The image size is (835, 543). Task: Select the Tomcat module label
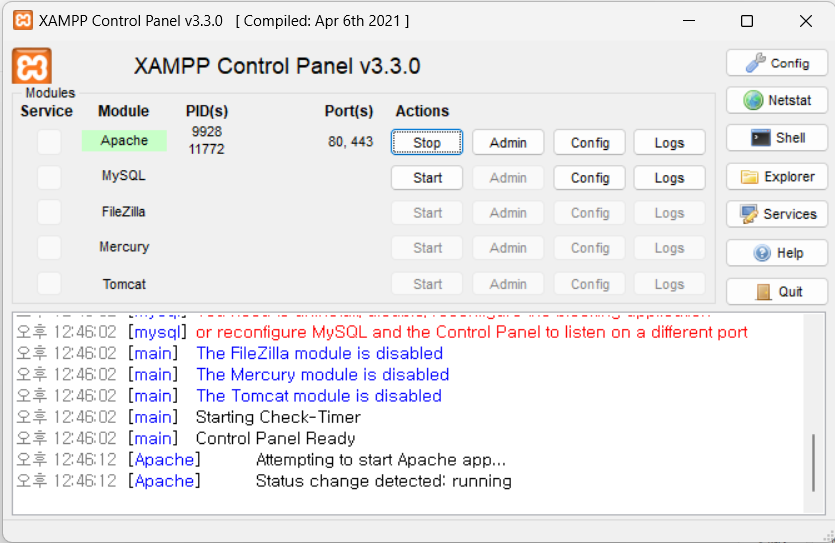click(x=124, y=284)
